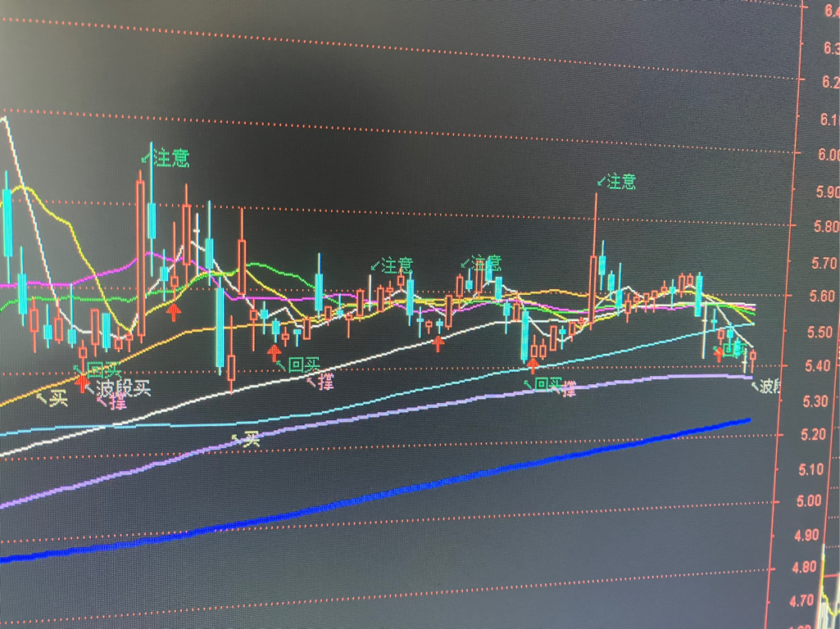Click the red up arrow above the third 回买 label
840x629 pixels.
[533, 365]
